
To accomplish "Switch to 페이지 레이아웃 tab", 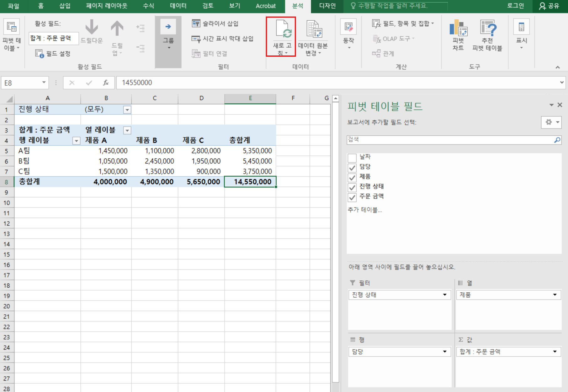I will 107,6.
